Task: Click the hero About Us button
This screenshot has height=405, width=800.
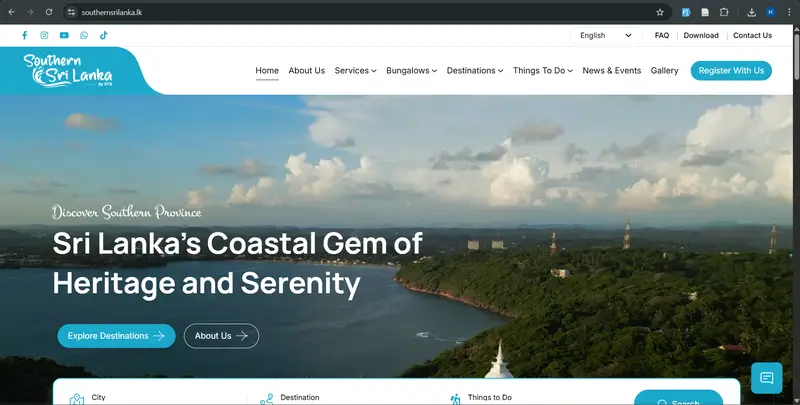Action: coord(221,336)
